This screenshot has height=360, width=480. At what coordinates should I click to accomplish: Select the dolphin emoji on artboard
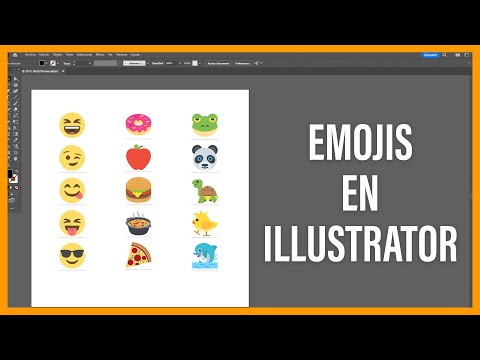[205, 256]
